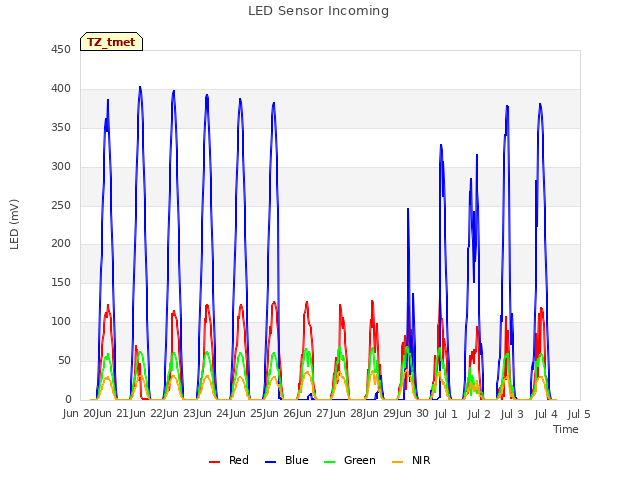
Task: Toggle the NIR series legend entry
Action: [x=411, y=460]
